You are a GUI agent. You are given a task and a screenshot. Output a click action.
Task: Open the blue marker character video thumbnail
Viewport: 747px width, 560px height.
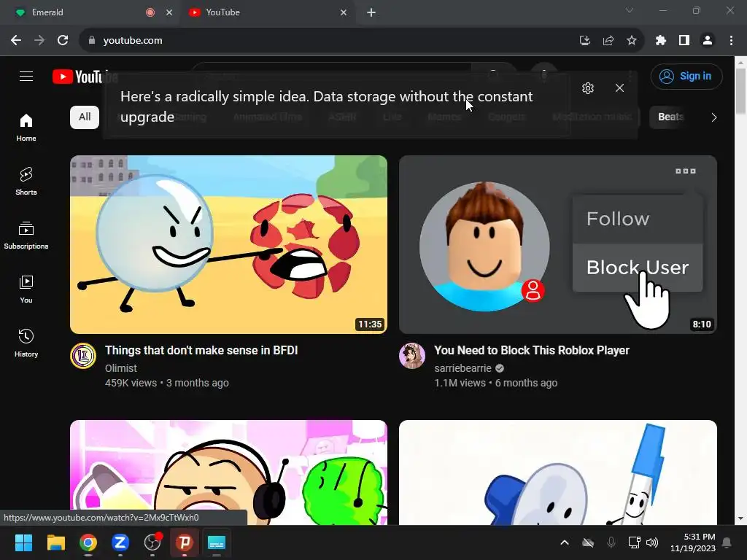click(x=558, y=472)
